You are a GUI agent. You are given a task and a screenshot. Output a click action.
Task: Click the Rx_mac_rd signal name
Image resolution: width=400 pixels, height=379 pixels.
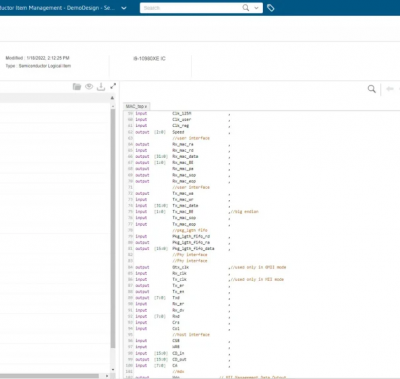tap(183, 150)
